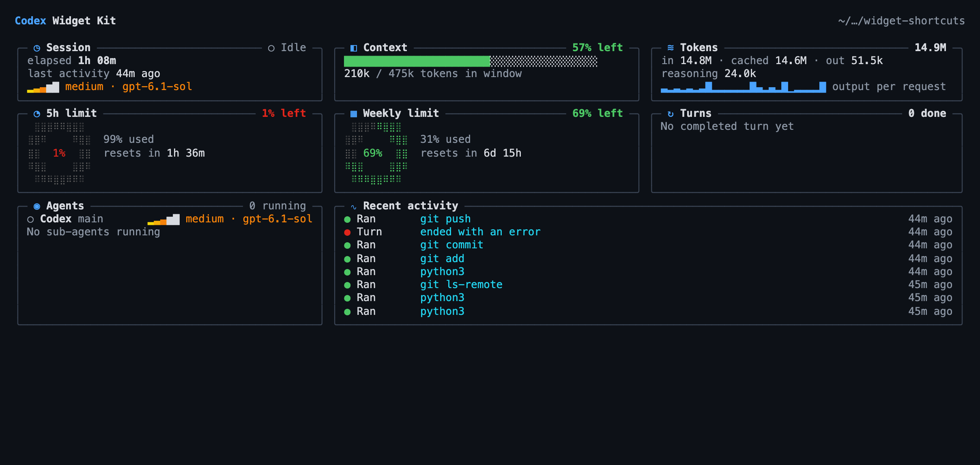Click 'ended with an error' activity entry

tap(480, 232)
